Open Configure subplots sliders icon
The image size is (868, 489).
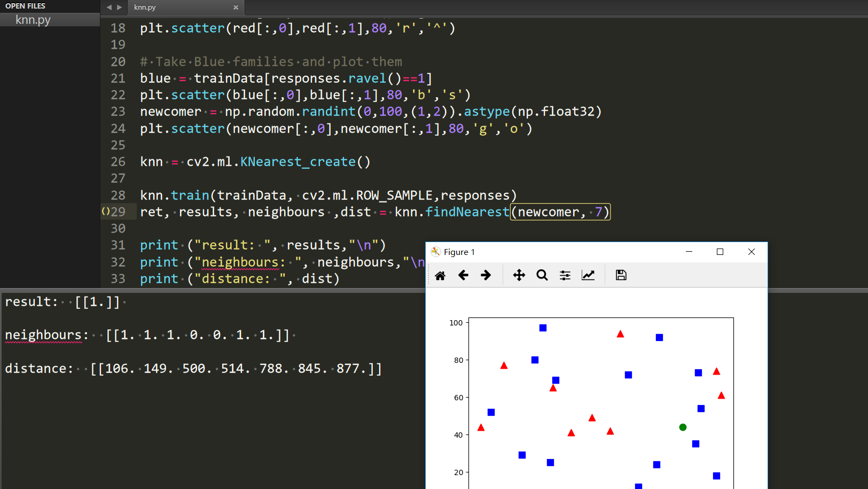click(x=565, y=275)
